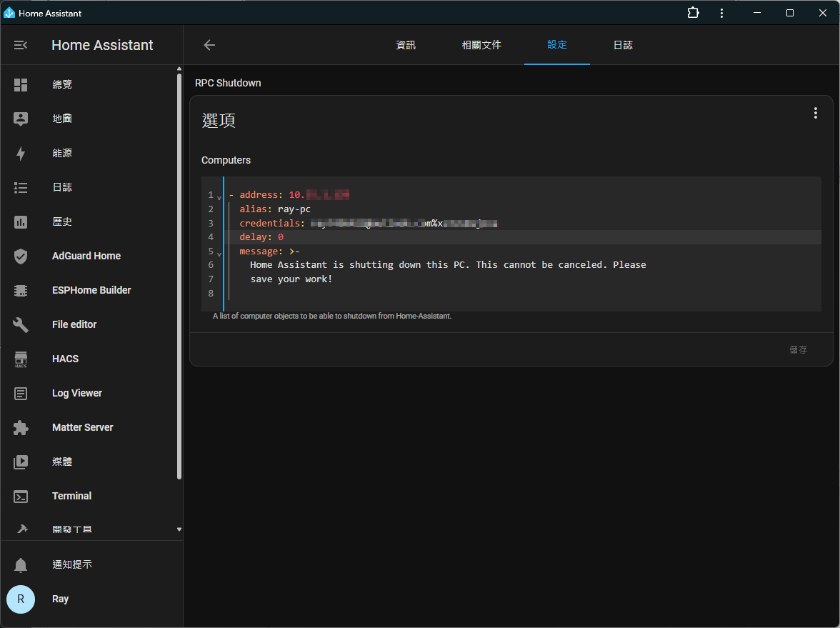Click the 'message: >-' line in the editor
Screen dimensions: 840x628
269,251
